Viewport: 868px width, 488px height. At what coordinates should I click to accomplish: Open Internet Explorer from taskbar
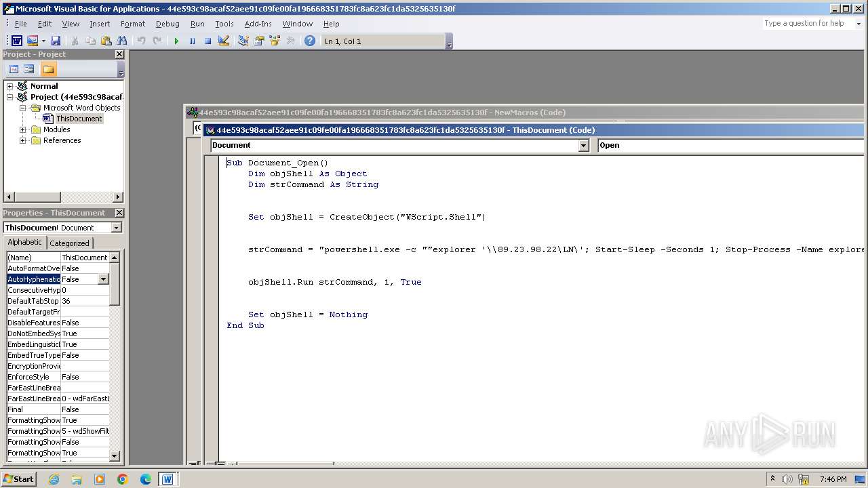click(54, 479)
